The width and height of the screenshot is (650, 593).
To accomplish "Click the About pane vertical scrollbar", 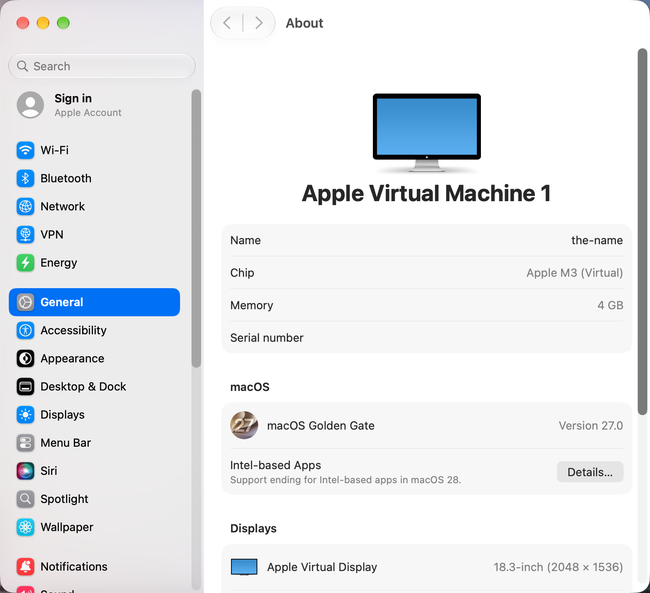I will [x=642, y=231].
